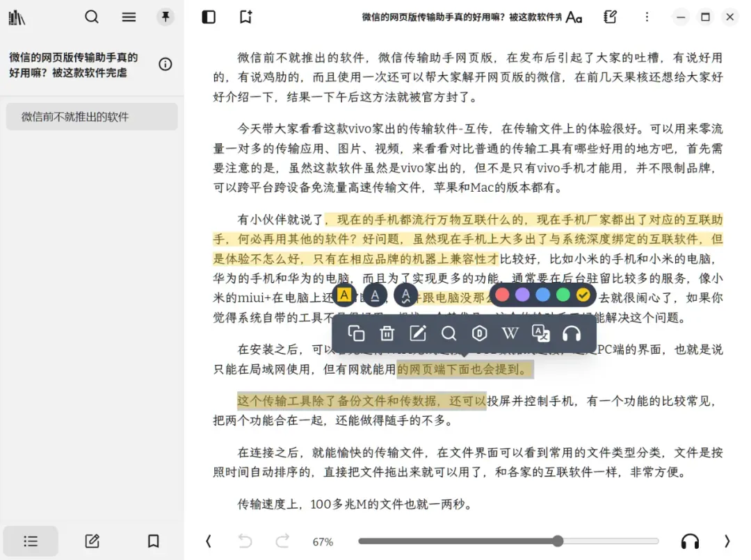Search the selected text in the book
Image resolution: width=751 pixels, height=560 pixels.
click(449, 333)
